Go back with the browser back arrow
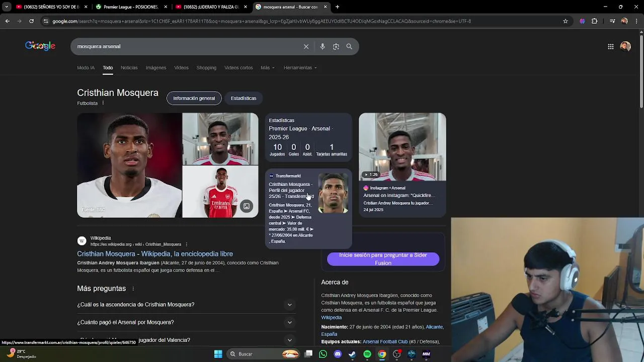Screen dimensions: 644x362 click(7, 21)
